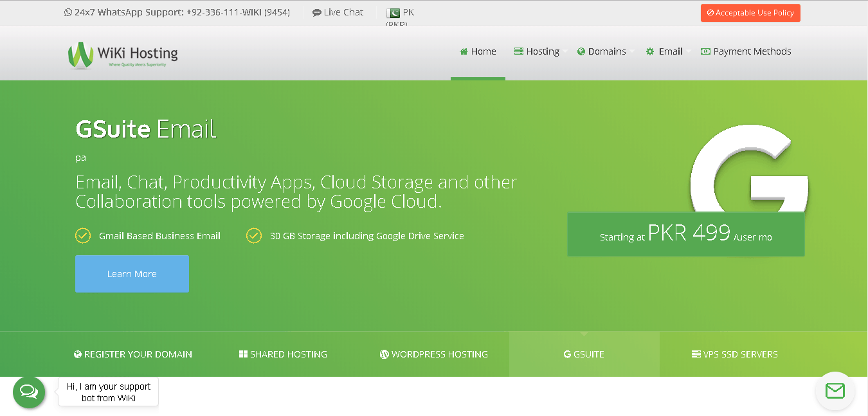Click 30 GB Storage including Google Drive text
Image resolution: width=868 pixels, height=416 pixels.
(367, 236)
